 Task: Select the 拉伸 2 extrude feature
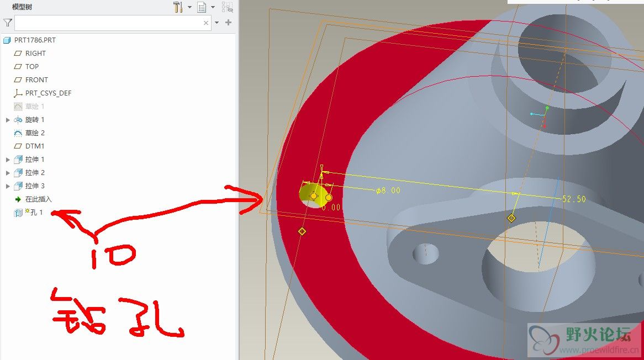click(x=34, y=172)
